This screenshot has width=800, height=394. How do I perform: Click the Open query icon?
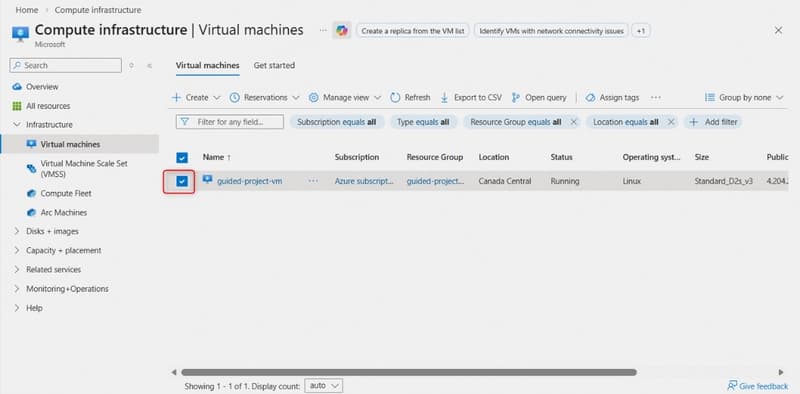[516, 97]
